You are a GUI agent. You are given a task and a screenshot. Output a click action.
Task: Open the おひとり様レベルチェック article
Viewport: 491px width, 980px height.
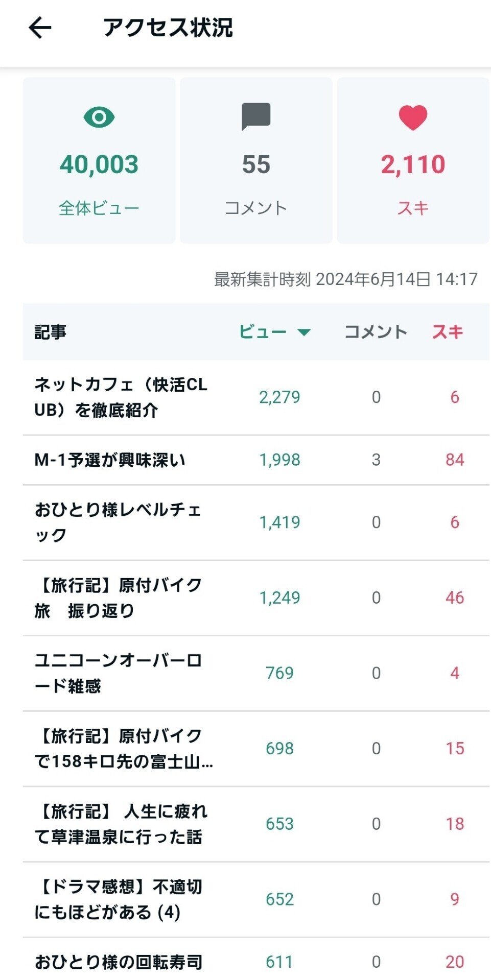pos(118,522)
